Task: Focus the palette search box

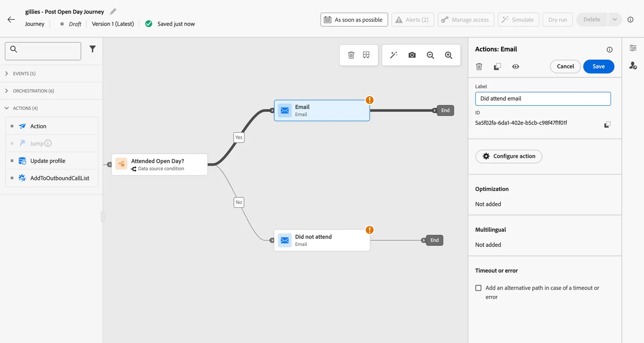Action: click(43, 51)
